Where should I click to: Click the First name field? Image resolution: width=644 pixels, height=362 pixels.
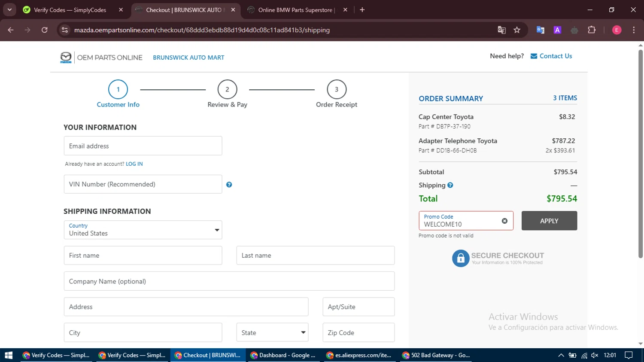143,256
